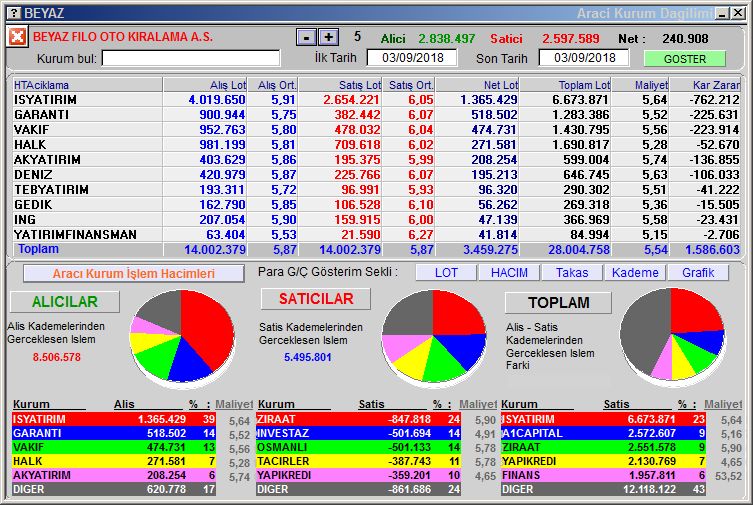Click green ZIRAAT total row with 2.551.578
Screen dimensions: 753x505
(x=604, y=447)
